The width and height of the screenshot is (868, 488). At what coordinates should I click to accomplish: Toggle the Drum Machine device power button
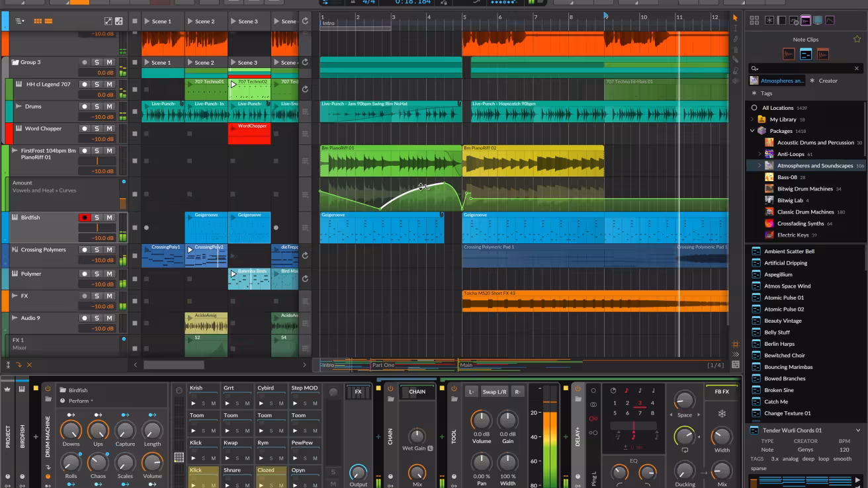(48, 389)
